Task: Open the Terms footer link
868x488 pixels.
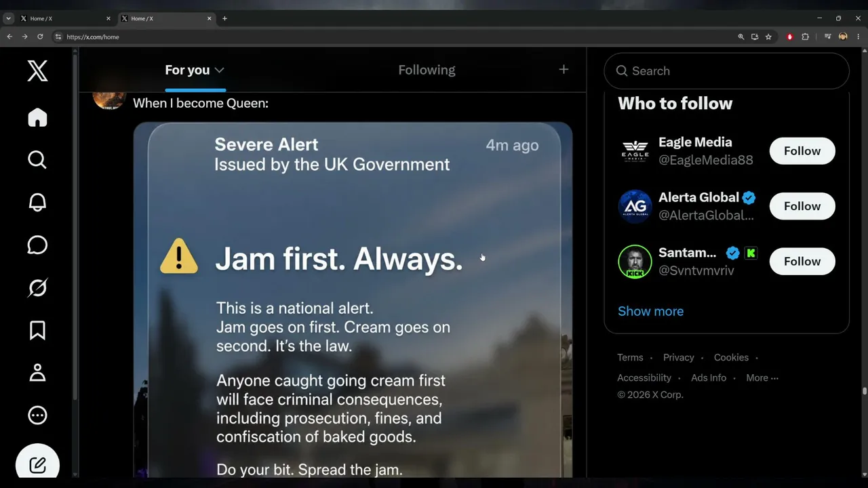Action: pyautogui.click(x=630, y=357)
